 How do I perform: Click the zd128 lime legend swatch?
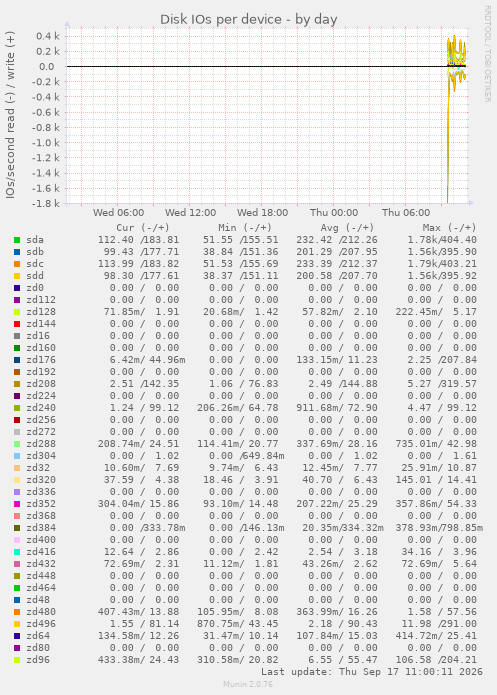(17, 312)
